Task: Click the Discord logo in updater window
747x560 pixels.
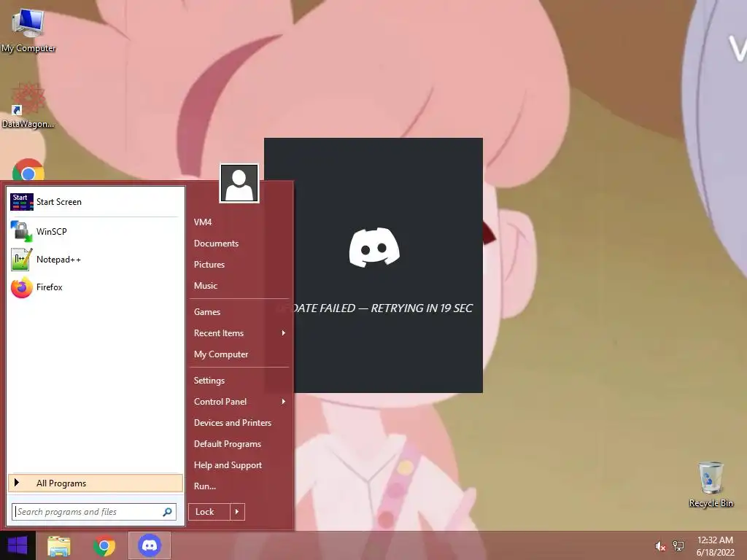Action: pyautogui.click(x=374, y=247)
